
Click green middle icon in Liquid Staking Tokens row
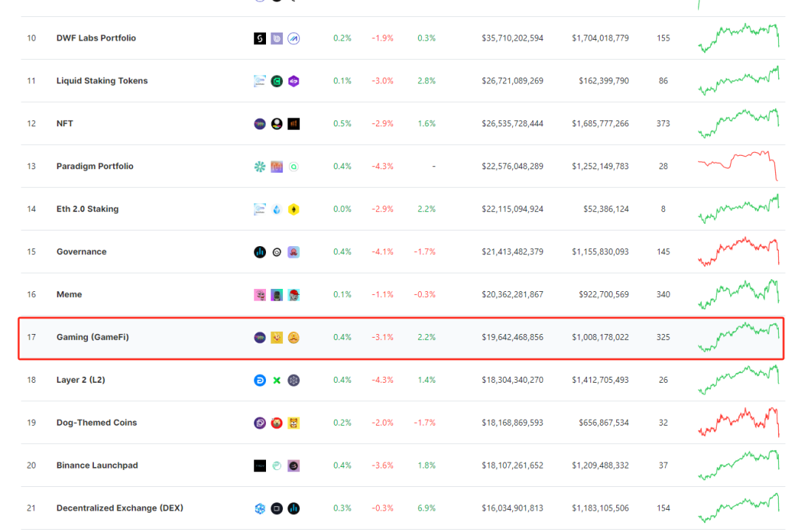(276, 81)
